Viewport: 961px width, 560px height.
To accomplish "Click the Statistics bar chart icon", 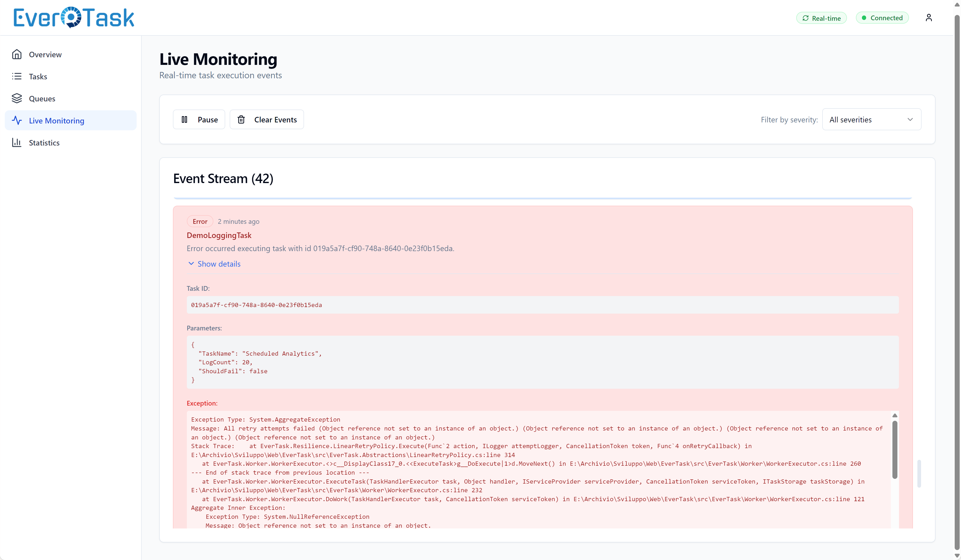I will (16, 143).
